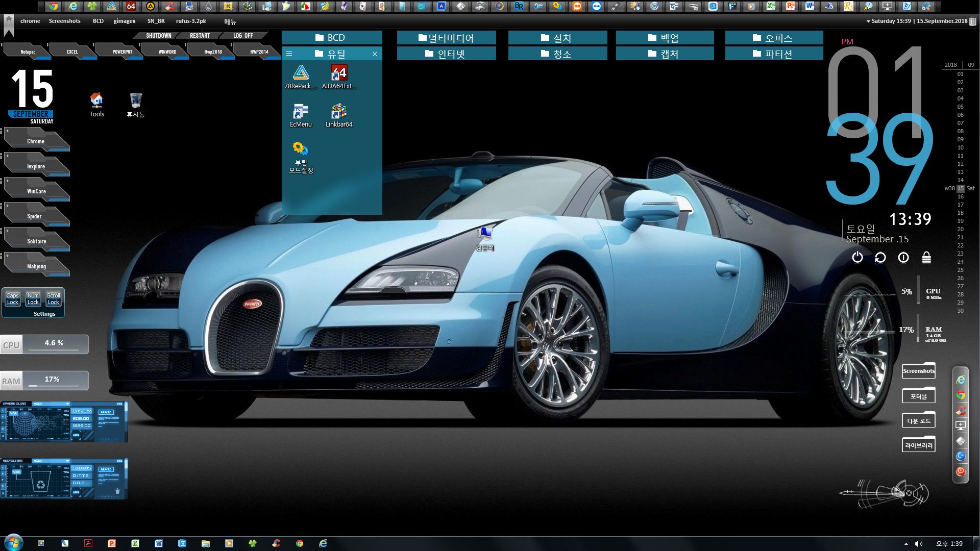This screenshot has height=551, width=980.
Task: Open the 오피스 folder tab
Action: 774,38
